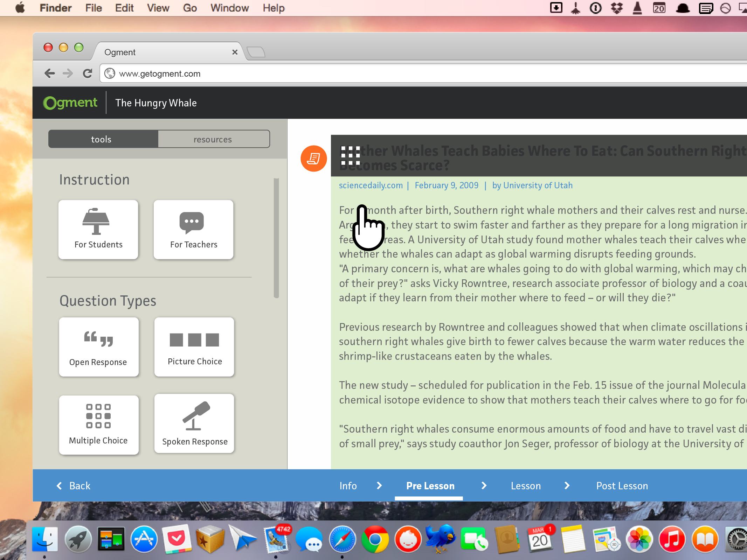Click Back in the bottom bar

point(74,486)
